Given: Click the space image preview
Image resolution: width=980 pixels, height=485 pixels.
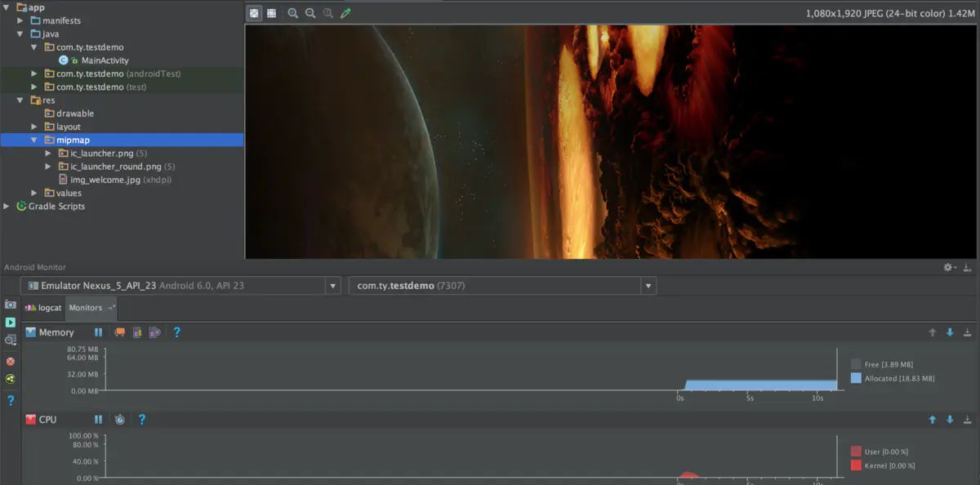Looking at the screenshot, I should 612,141.
